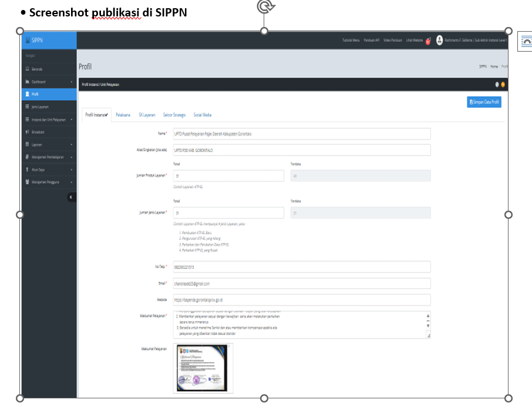Viewport: 532px width, 406px height.
Task: Click the "Profil Instansi / Unit Pelayanan" panel title
Action: [100, 84]
